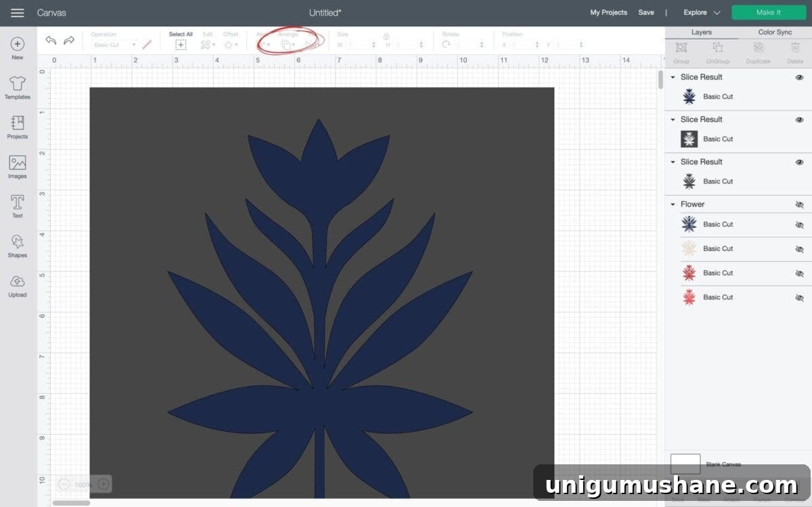Click the Undo arrow
Image resolution: width=812 pixels, height=507 pixels.
click(x=51, y=41)
